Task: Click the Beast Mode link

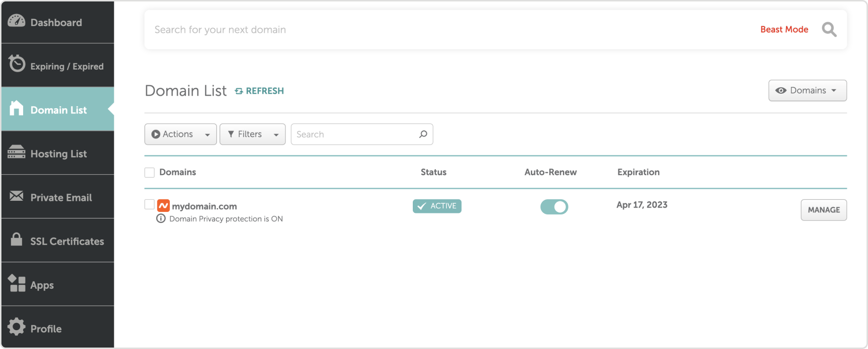Action: point(784,29)
